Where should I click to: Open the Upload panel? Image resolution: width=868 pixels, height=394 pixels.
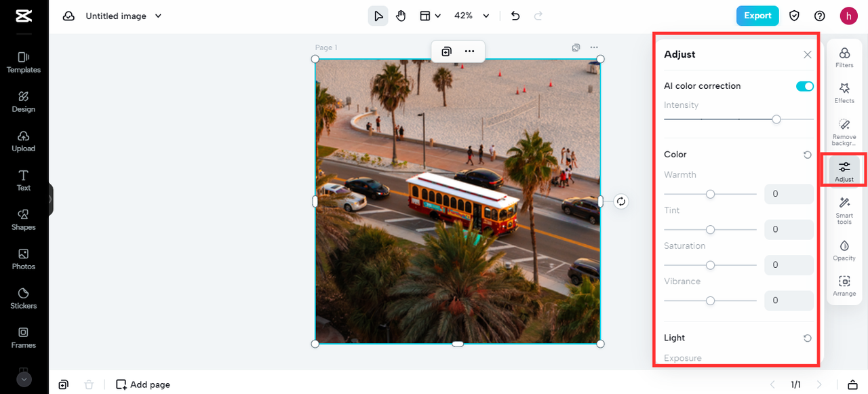point(24,141)
